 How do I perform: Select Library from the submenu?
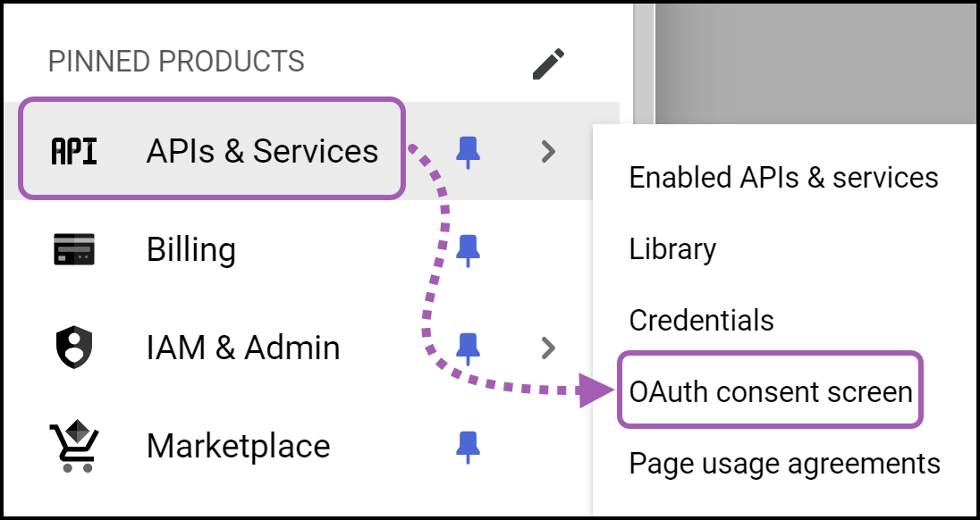click(x=672, y=248)
